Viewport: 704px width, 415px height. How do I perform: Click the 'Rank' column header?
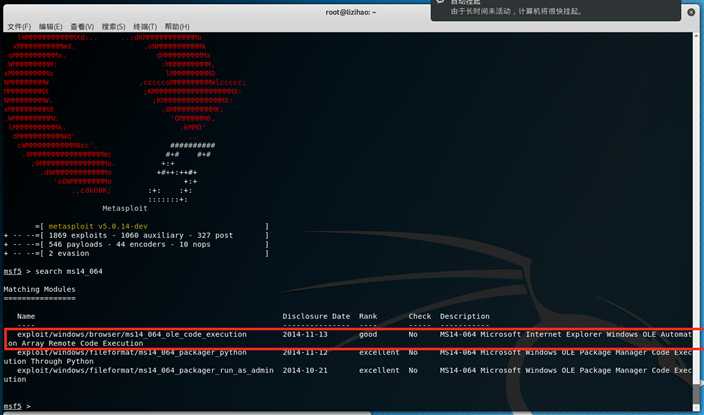point(368,316)
